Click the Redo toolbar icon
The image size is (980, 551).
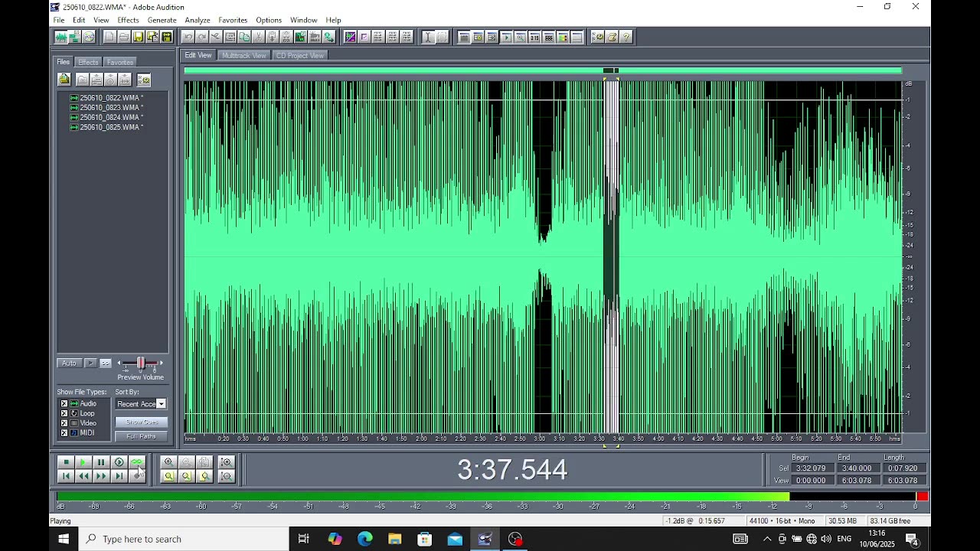(x=201, y=37)
